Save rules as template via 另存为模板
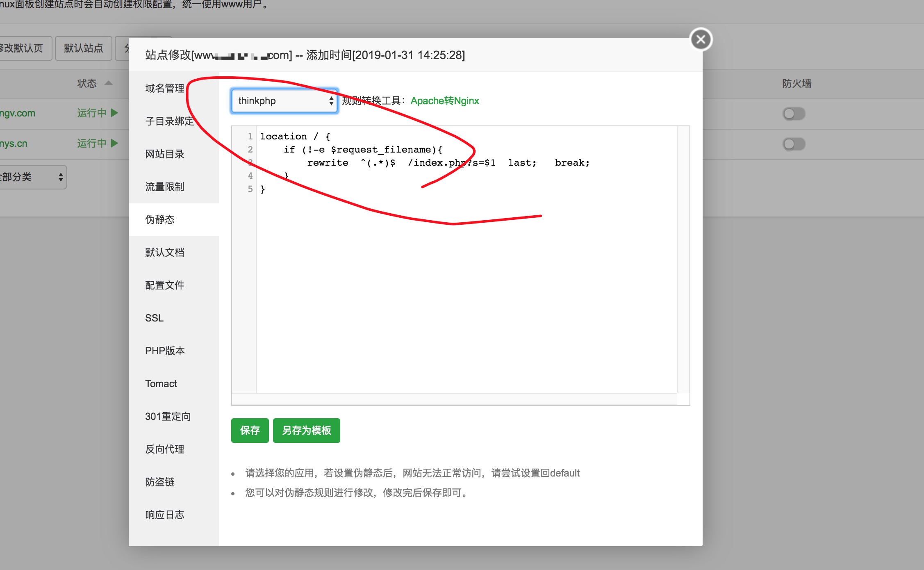Screen dimensions: 924x570 pyautogui.click(x=306, y=430)
